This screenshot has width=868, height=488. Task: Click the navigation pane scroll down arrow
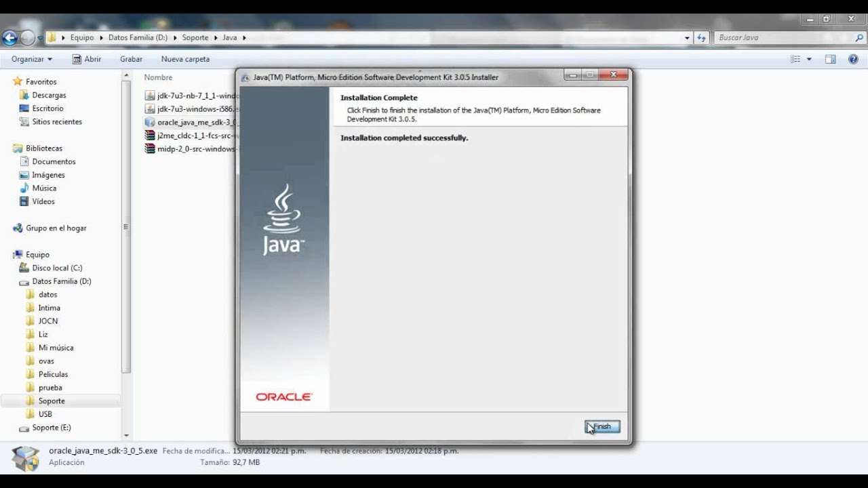(x=126, y=436)
